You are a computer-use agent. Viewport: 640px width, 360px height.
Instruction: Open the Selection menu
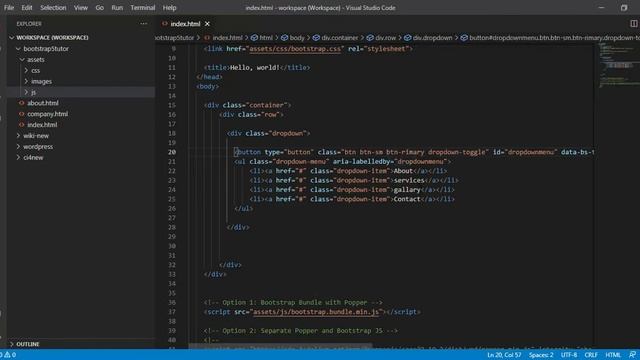[53, 7]
